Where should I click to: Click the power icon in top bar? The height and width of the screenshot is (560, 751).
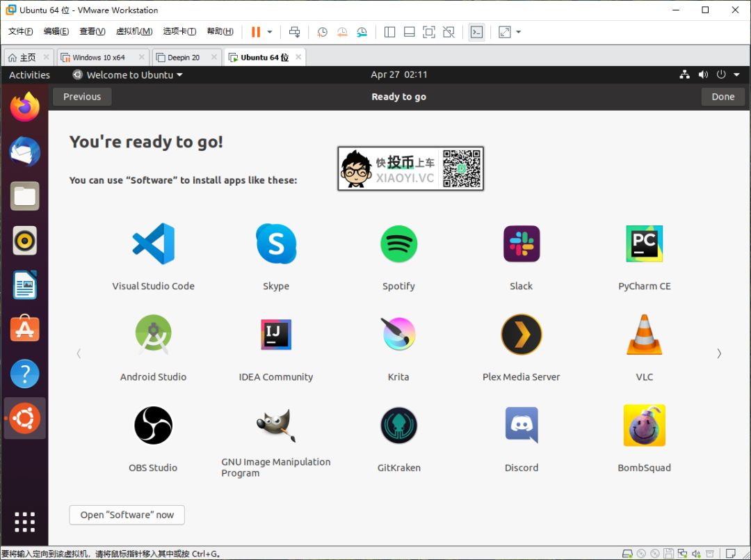tap(721, 74)
